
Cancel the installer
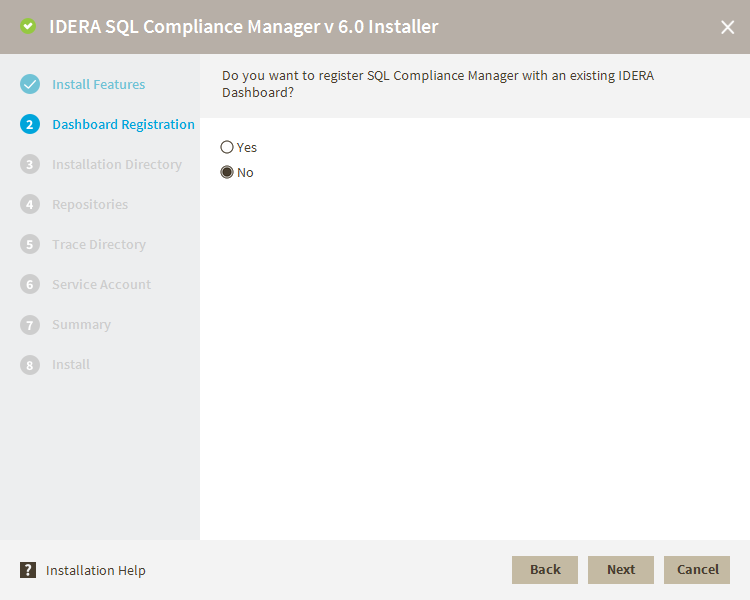pos(697,570)
